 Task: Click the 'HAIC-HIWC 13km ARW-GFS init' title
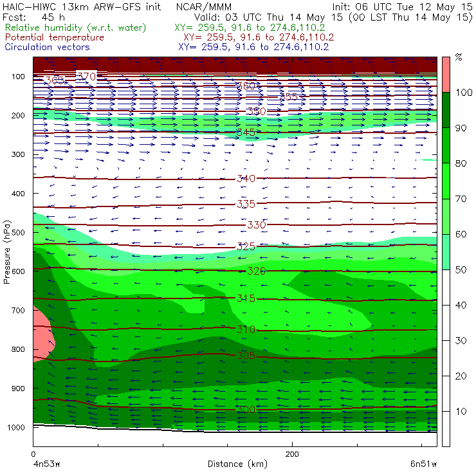82,6
